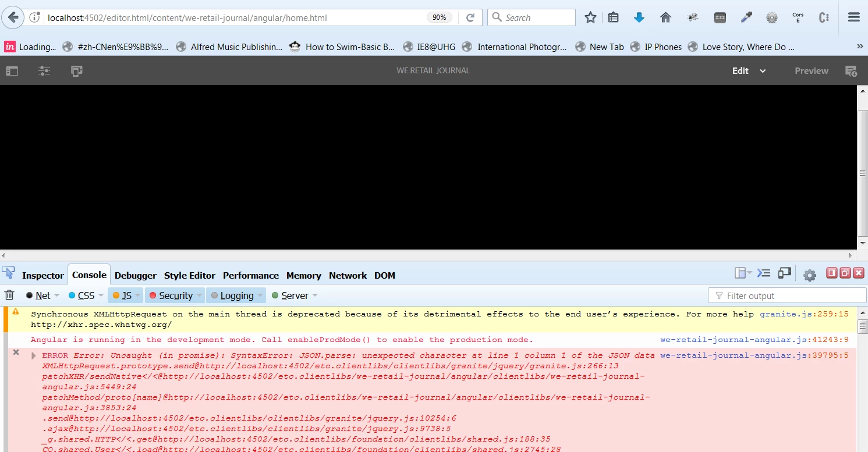Viewport: 868px width, 452px height.
Task: Expand Edit mode dropdown chevron
Action: pos(763,71)
